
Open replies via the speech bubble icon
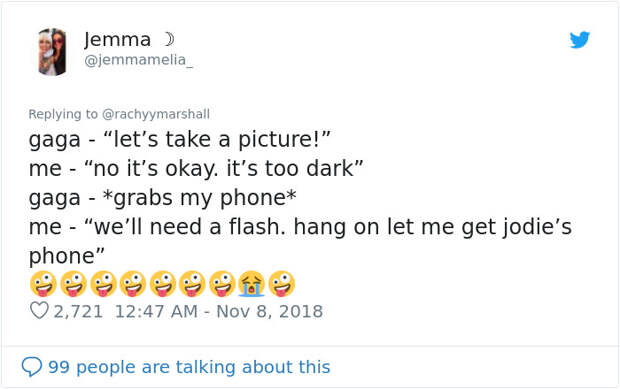pyautogui.click(x=32, y=367)
